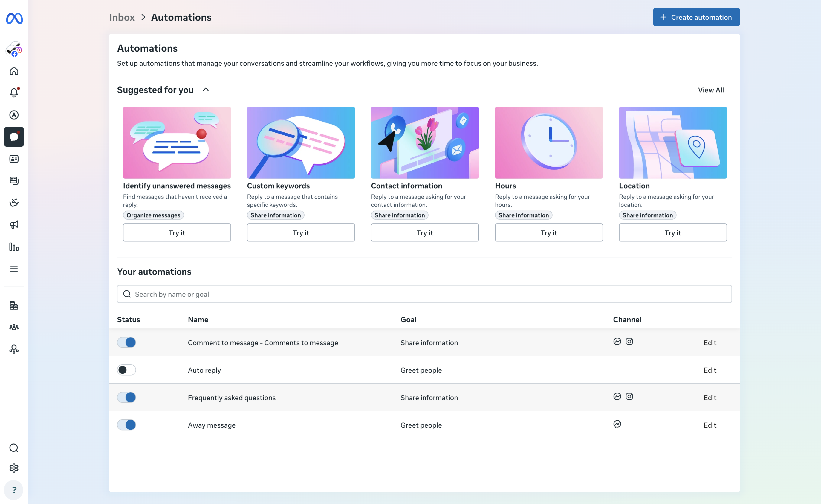Open the content posts icon in sidebar

click(14, 181)
